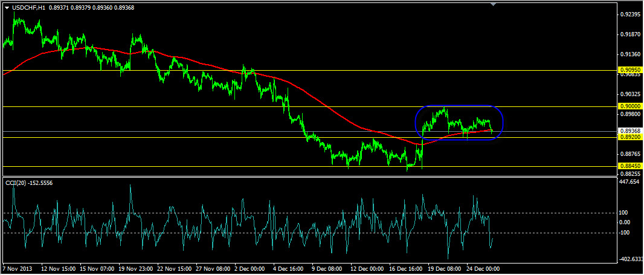Click the high price 0.89379 in header
The height and width of the screenshot is (275, 644).
coord(82,7)
